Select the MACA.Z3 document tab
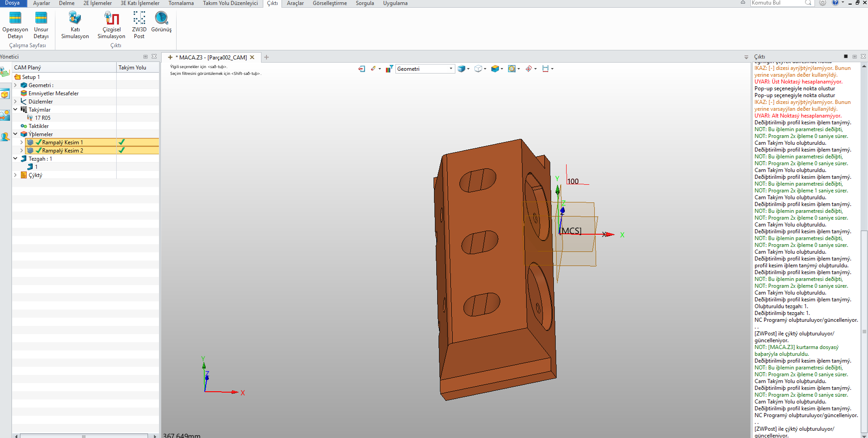This screenshot has height=438, width=868. click(x=210, y=57)
